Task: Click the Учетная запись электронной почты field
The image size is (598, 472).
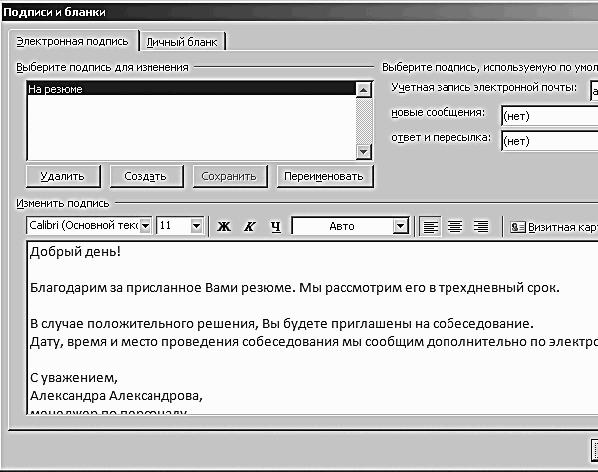Action: click(x=594, y=91)
